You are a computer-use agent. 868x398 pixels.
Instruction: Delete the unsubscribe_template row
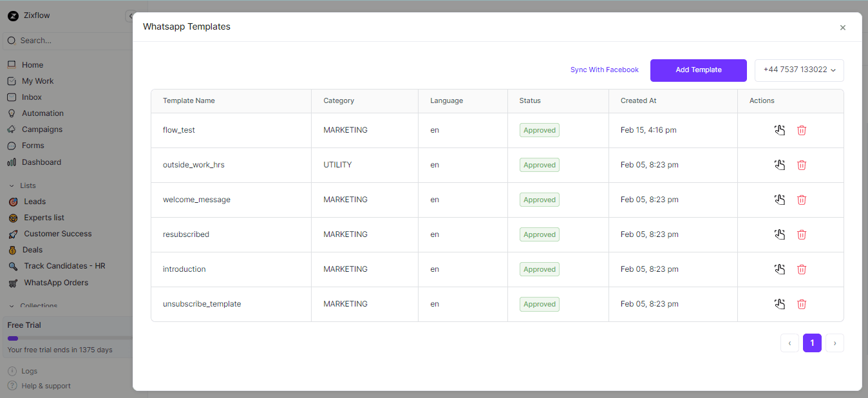pos(802,304)
